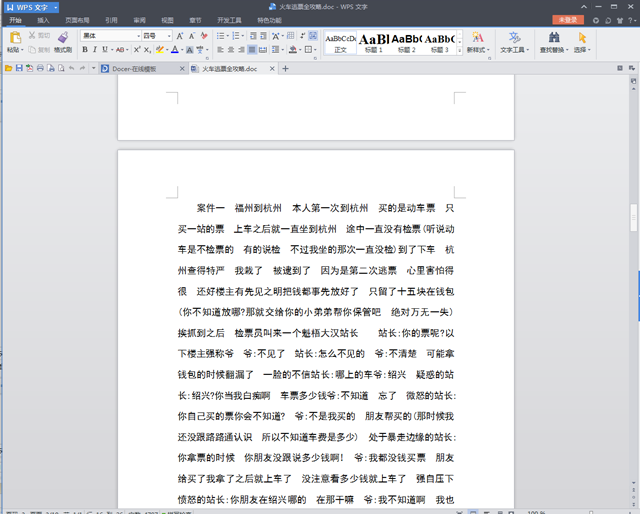Open the font size combo box
This screenshot has width=640, height=514.
coord(157,36)
